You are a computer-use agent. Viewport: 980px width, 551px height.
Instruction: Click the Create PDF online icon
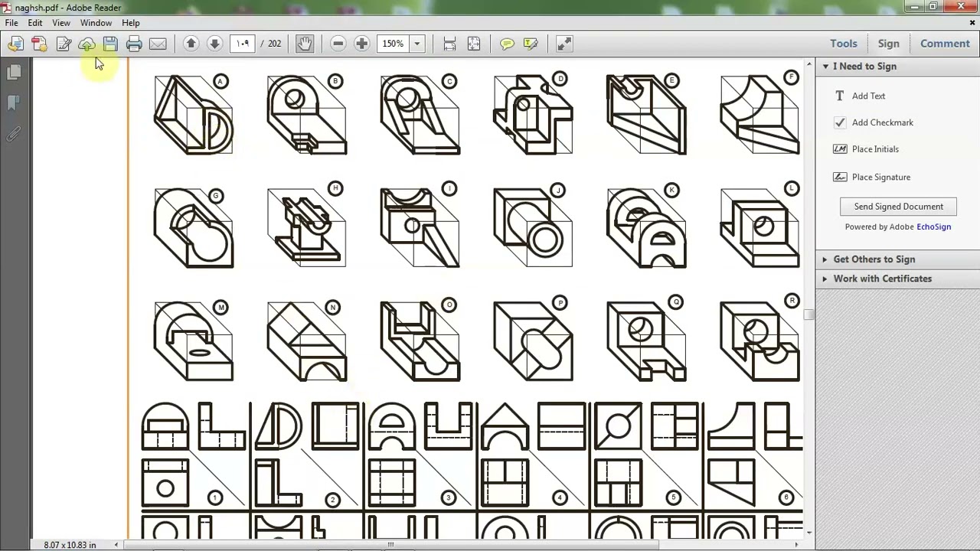(39, 44)
